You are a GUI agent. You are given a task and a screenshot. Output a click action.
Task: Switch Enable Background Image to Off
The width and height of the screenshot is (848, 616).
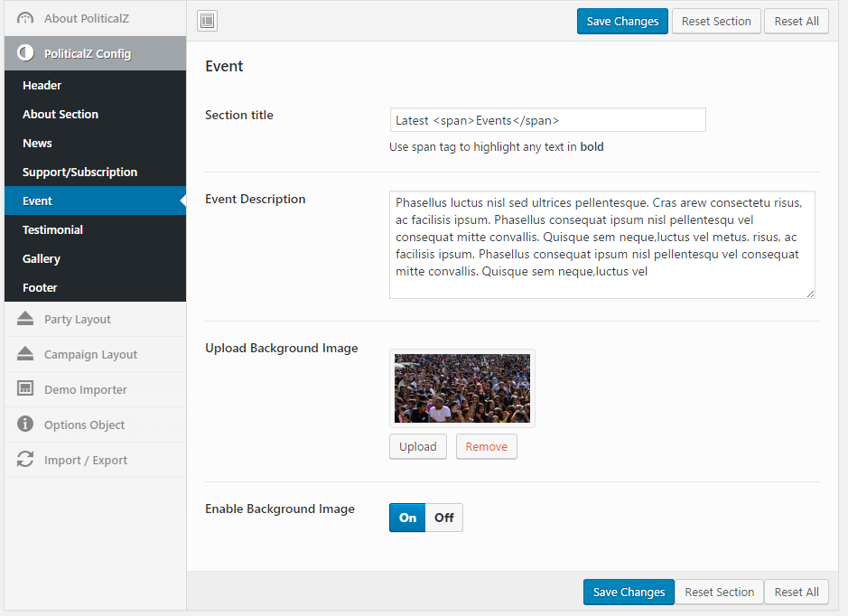coord(444,518)
